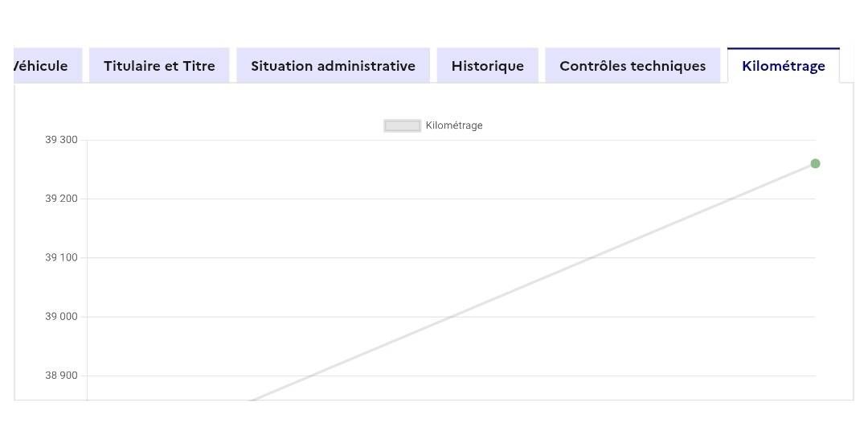Click the green data point on the chart
868x427 pixels.
pos(815,164)
